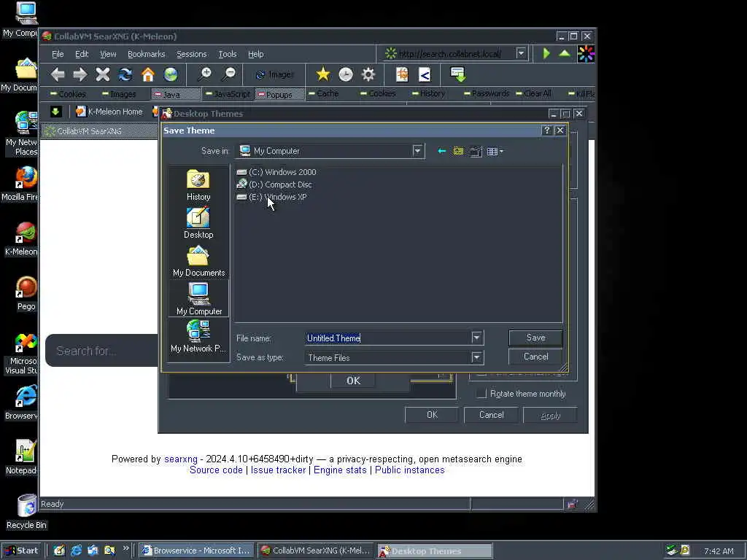This screenshot has width=747, height=560.
Task: Click the Stop loading X icon
Action: [x=102, y=74]
